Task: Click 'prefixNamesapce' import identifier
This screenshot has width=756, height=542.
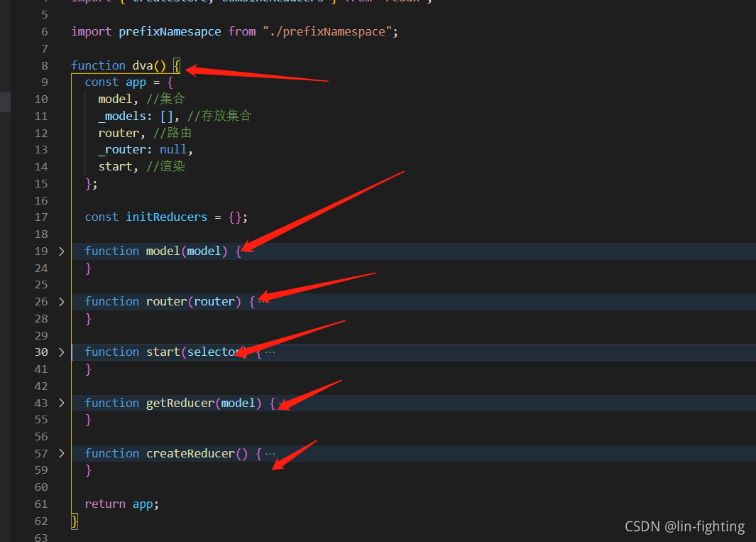Action: tap(170, 32)
